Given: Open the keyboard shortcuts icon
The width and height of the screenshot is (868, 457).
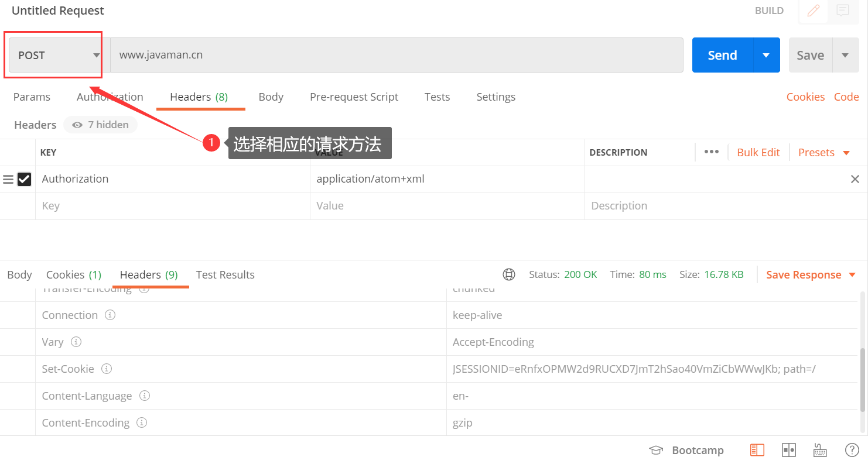Looking at the screenshot, I should [x=821, y=450].
